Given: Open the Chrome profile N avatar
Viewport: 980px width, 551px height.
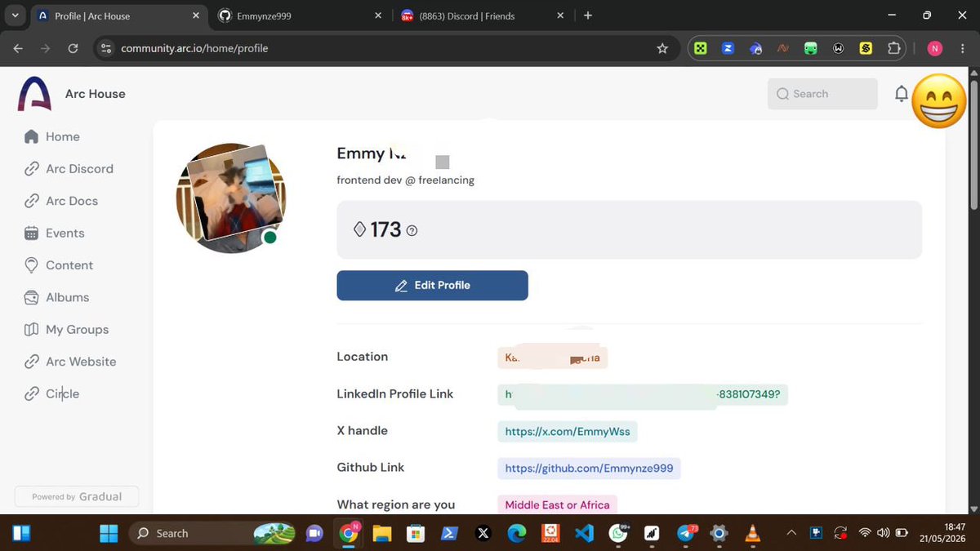Looking at the screenshot, I should pos(935,48).
